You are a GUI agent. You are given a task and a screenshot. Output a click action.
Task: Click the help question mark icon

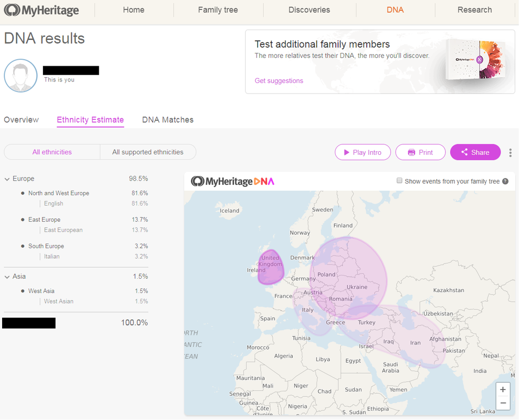point(505,181)
